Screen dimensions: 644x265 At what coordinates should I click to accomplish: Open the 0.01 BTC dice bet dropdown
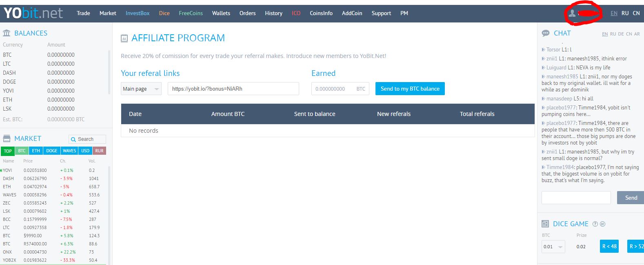tap(553, 247)
